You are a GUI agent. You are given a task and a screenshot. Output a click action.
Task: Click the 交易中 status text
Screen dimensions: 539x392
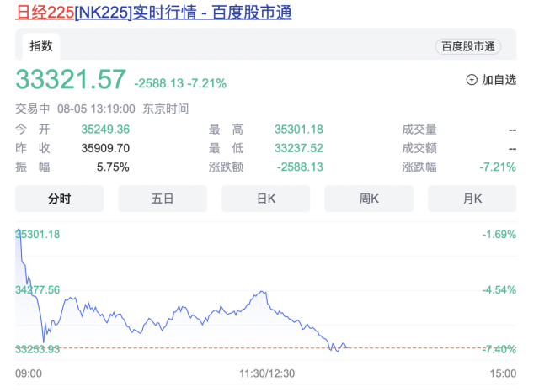33,109
